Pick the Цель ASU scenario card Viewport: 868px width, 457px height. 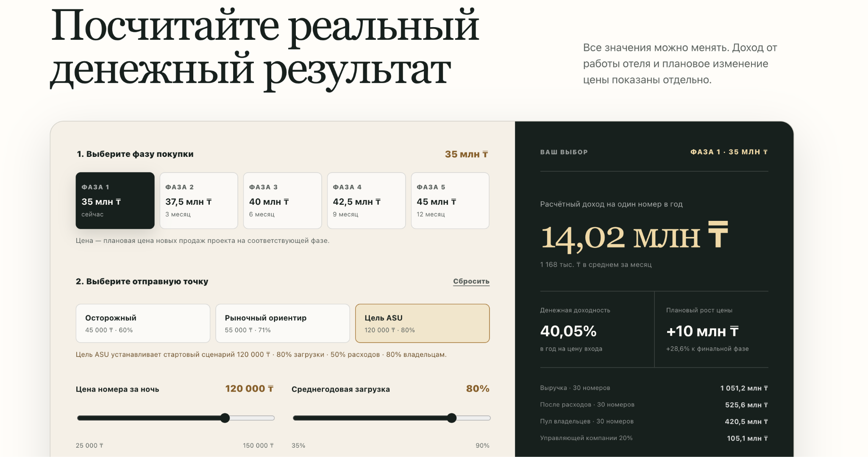click(422, 323)
